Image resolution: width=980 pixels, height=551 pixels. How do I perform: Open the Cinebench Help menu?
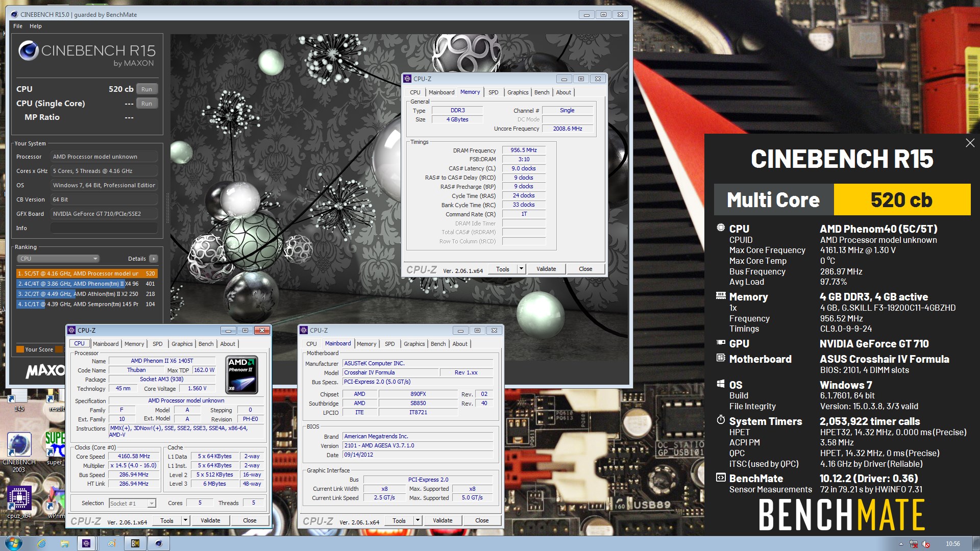(35, 26)
